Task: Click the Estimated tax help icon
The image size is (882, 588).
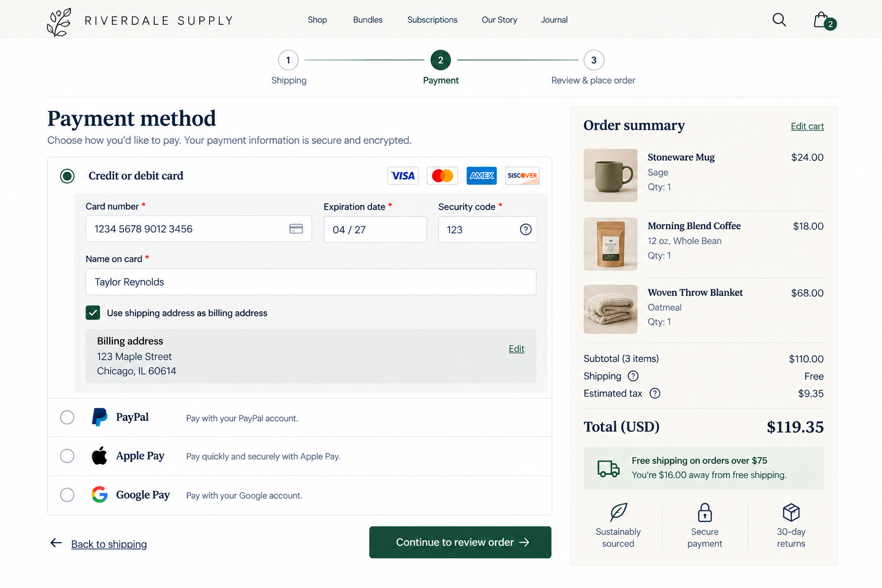Action: click(x=655, y=393)
